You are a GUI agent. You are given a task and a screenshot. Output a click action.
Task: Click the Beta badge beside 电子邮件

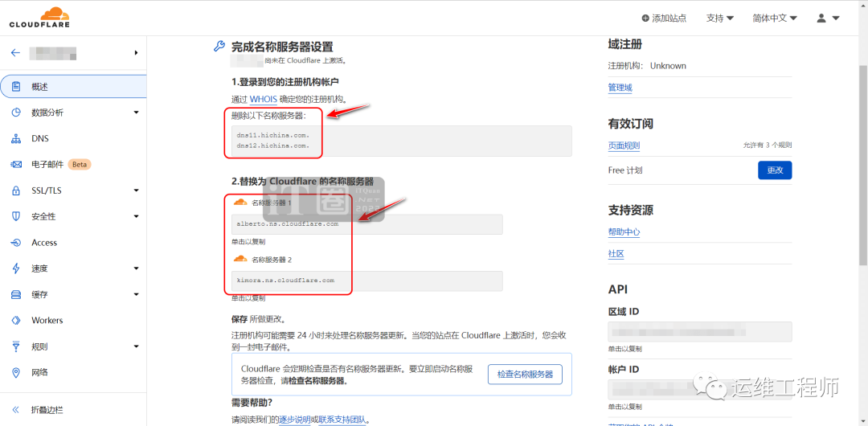[80, 165]
